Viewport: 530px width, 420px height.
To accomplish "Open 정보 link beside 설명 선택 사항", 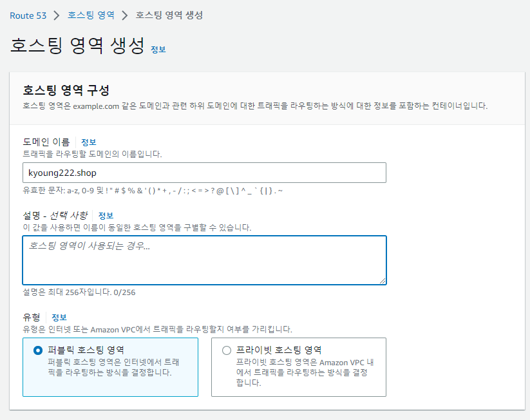I will click(x=106, y=215).
